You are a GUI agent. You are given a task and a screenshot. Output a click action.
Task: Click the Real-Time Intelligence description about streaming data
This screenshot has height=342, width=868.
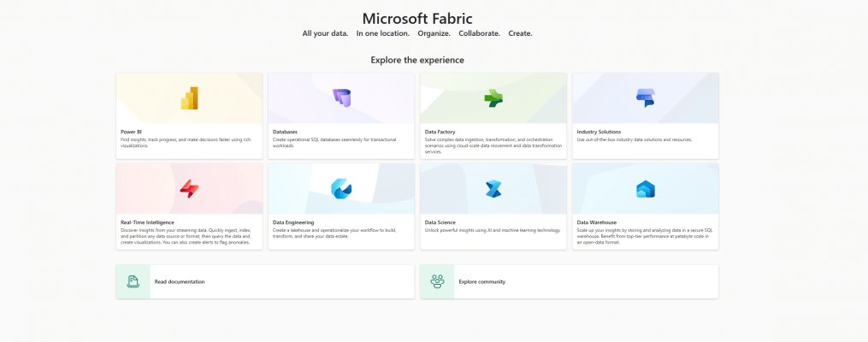pyautogui.click(x=186, y=236)
